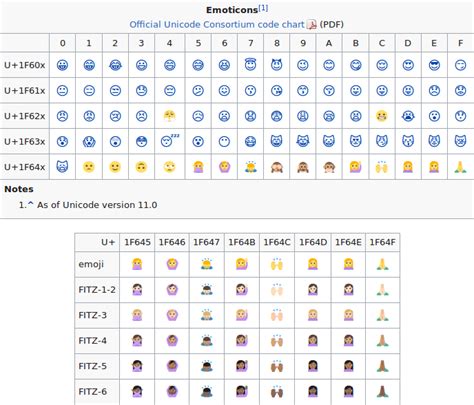Image resolution: width=474 pixels, height=405 pixels.
Task: Click the column header A in Emoticons table
Action: coord(329,43)
